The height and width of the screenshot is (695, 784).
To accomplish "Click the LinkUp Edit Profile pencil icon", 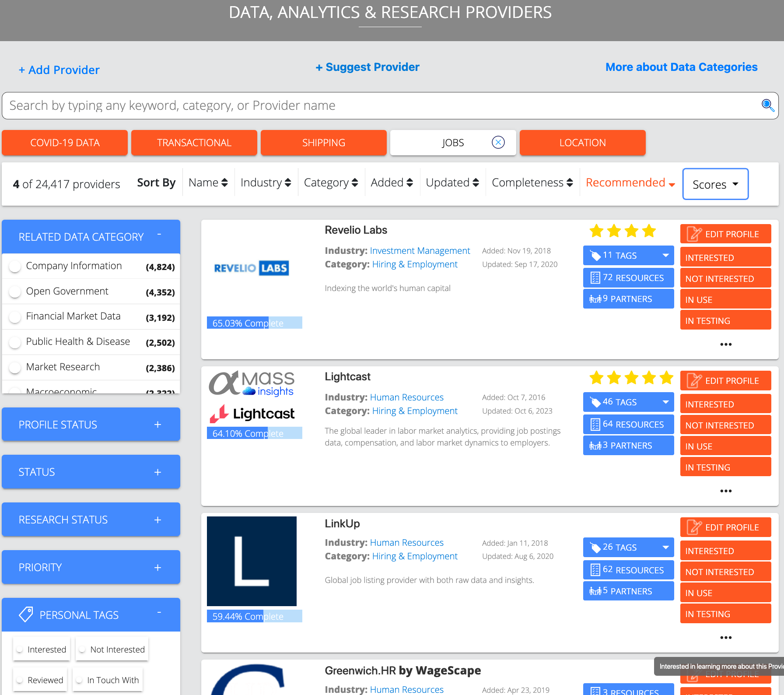I will point(694,527).
